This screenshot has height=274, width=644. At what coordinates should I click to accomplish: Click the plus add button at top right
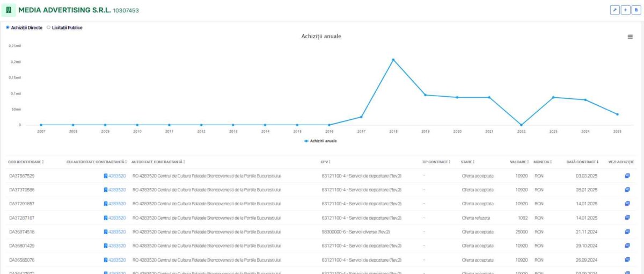pyautogui.click(x=625, y=10)
